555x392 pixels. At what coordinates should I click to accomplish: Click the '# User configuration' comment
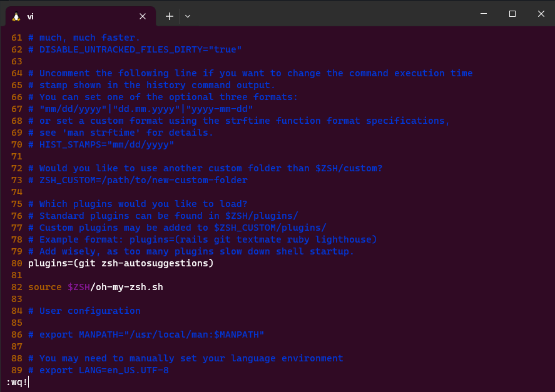[84, 311]
